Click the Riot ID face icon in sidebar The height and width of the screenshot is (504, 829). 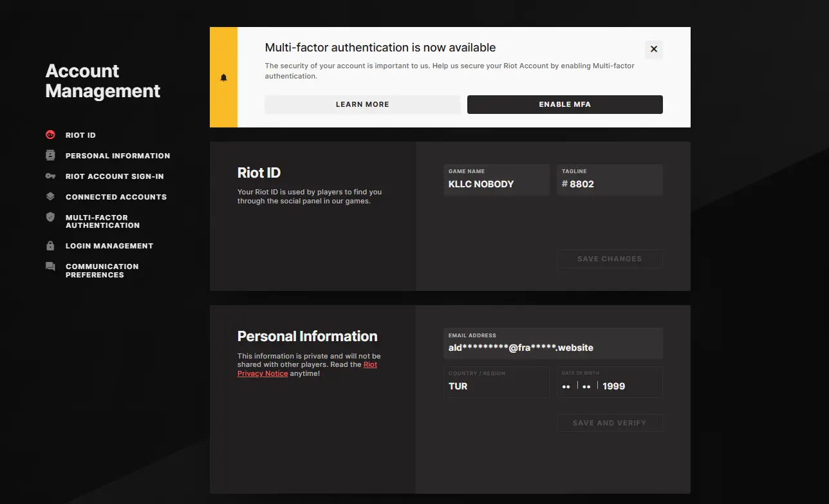[x=50, y=135]
